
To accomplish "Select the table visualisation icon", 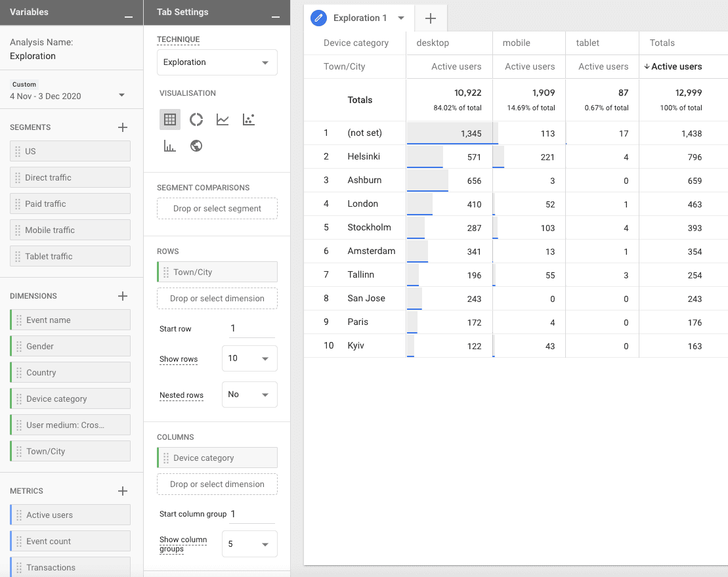I will 170,119.
